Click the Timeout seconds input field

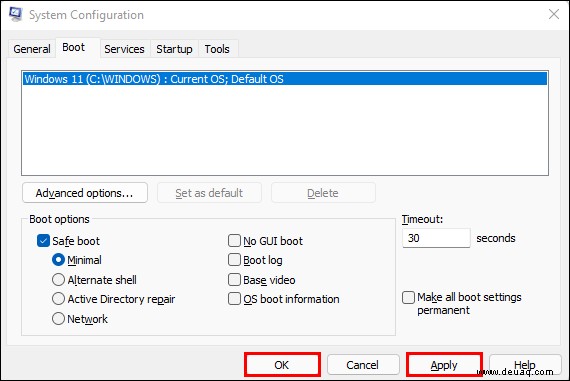coord(436,238)
